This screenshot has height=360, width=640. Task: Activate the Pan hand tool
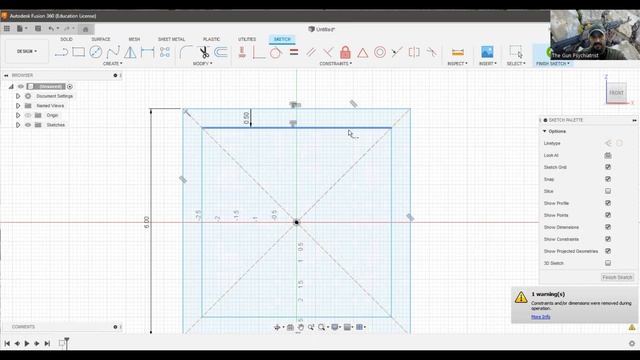(301, 327)
